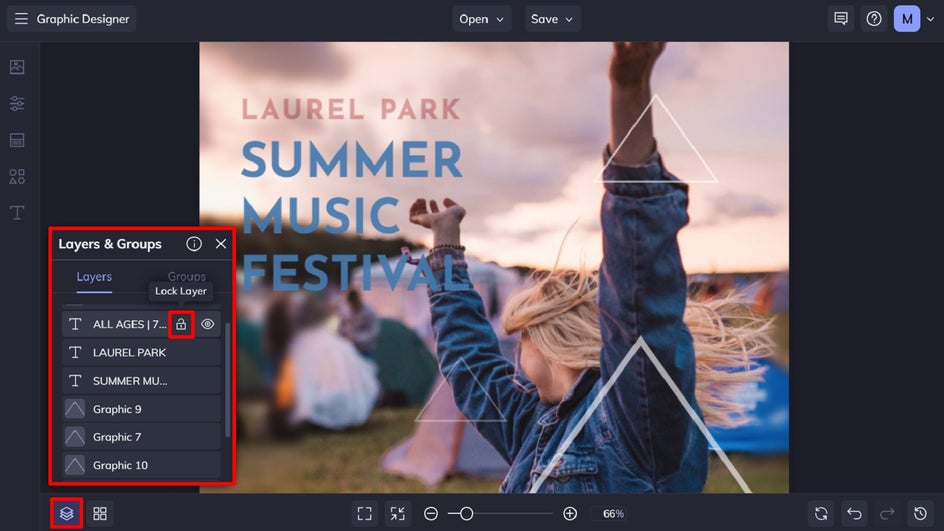Close the Layers & Groups panel
This screenshot has height=531, width=944.
[221, 244]
